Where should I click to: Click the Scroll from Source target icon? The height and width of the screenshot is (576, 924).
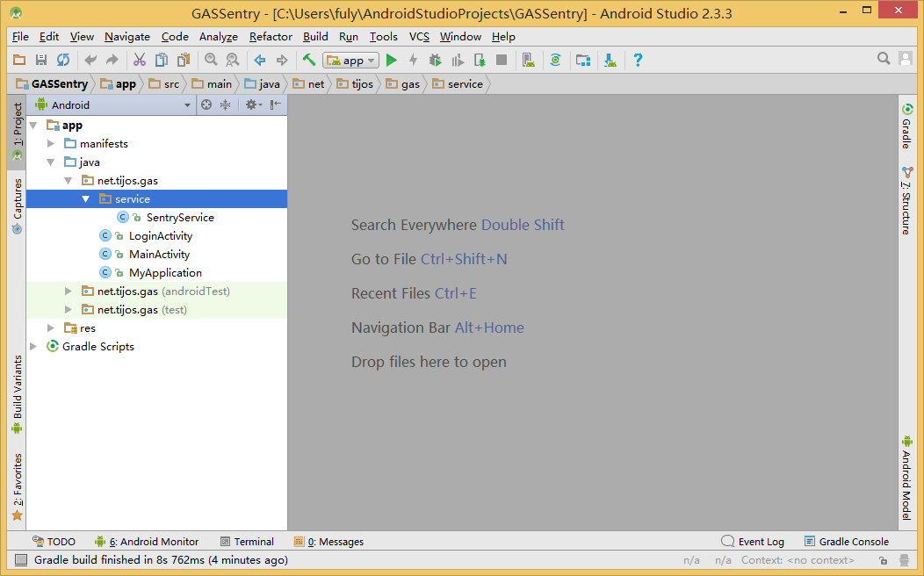[206, 104]
